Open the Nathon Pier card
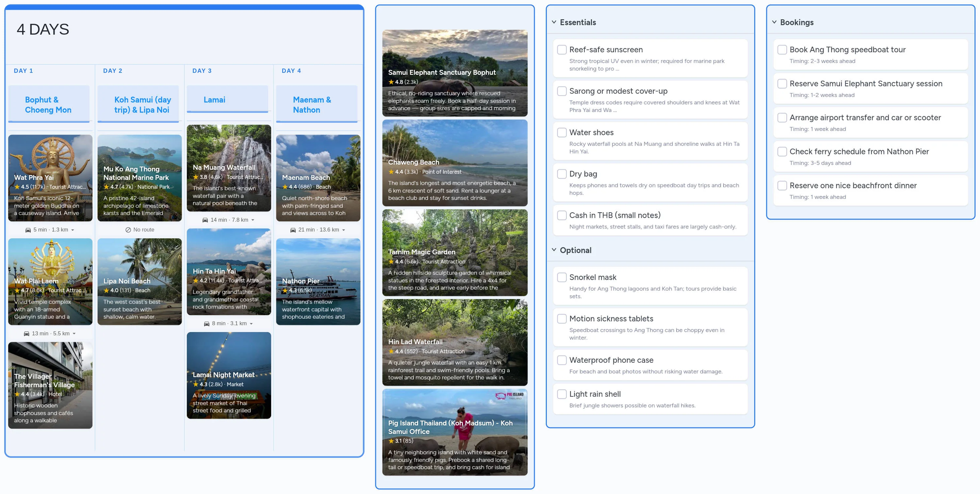 [318, 282]
